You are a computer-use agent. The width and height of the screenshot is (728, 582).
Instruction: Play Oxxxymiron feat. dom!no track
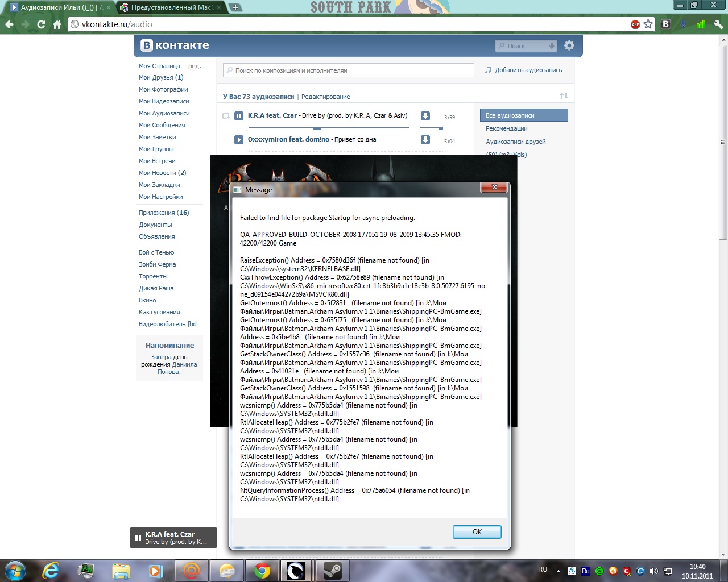click(x=239, y=140)
